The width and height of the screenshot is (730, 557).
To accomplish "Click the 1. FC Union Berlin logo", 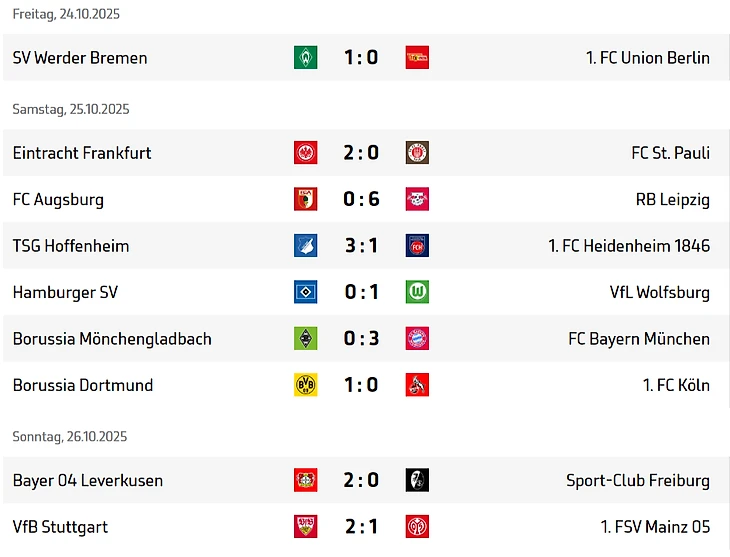I will 417,58.
